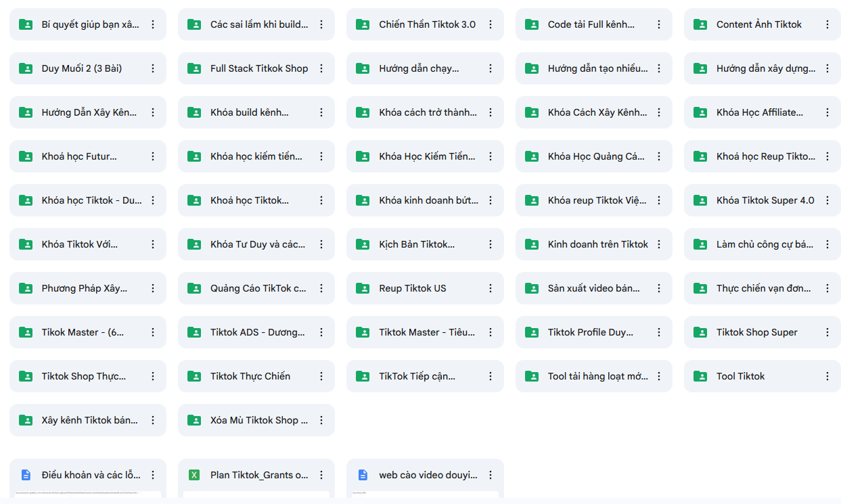This screenshot has width=841, height=504.
Task: Select folder Tiktok Master - Tiêu...
Action: pyautogui.click(x=425, y=332)
